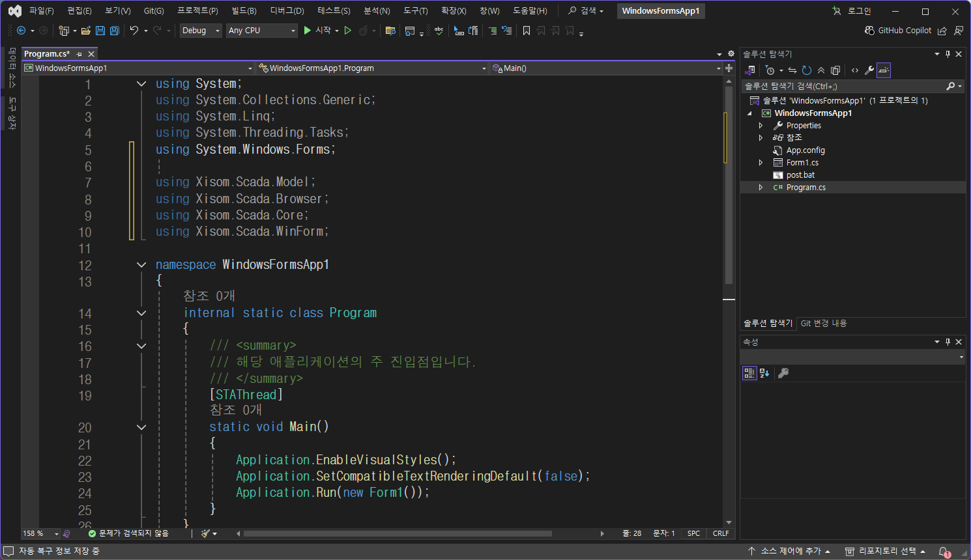Click the Undo arrow icon
Viewport: 971px width, 560px height.
134,31
